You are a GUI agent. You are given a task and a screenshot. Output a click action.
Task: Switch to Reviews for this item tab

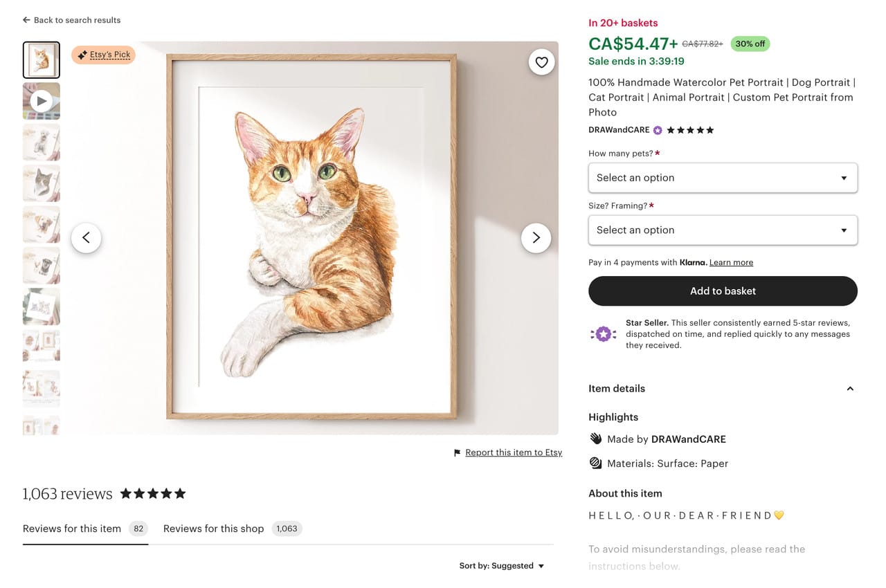(71, 529)
